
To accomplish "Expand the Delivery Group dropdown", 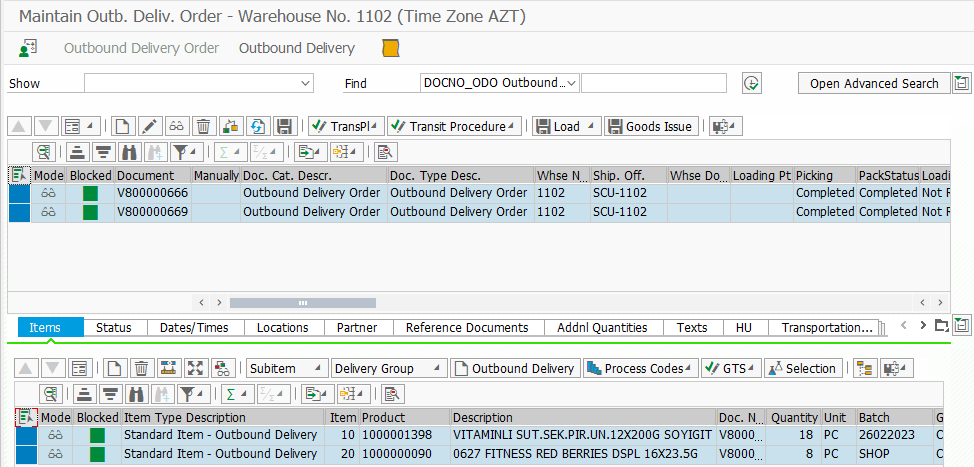I will pos(388,368).
